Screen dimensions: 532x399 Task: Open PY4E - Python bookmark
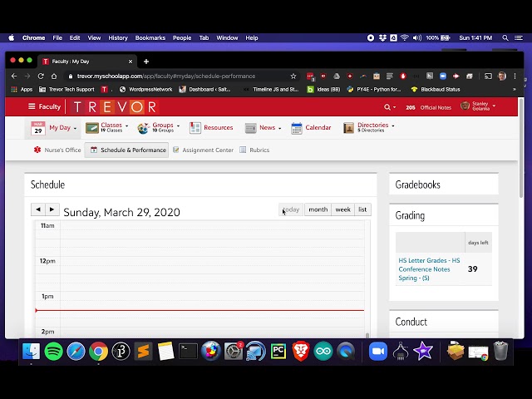point(374,89)
